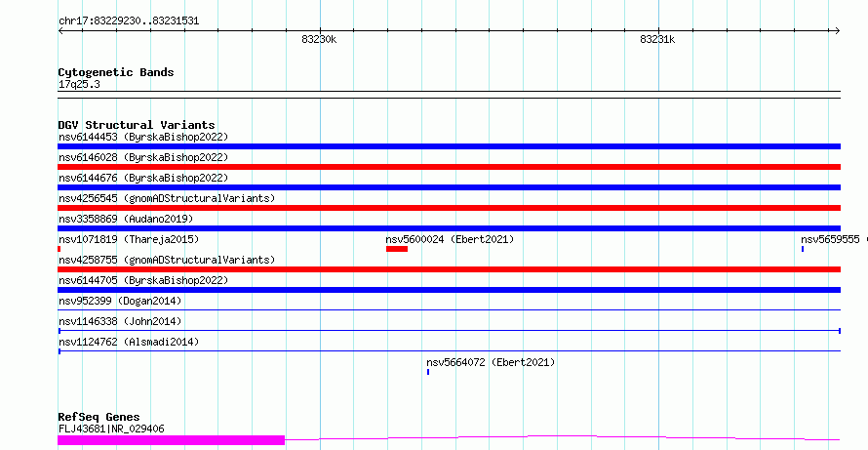Click the nsv6144453 blue variant bar
Screen dimensions: 868x450
[449, 146]
